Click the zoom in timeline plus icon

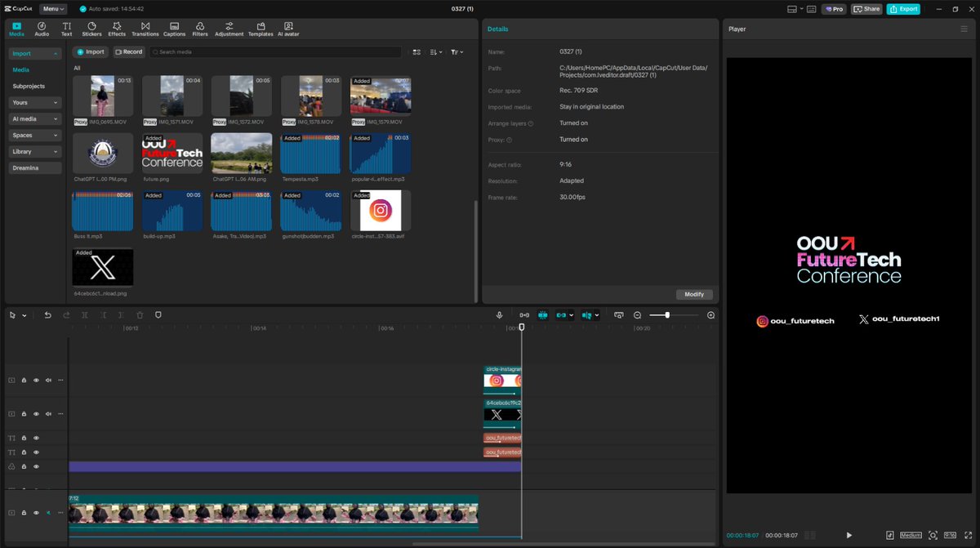coord(710,315)
